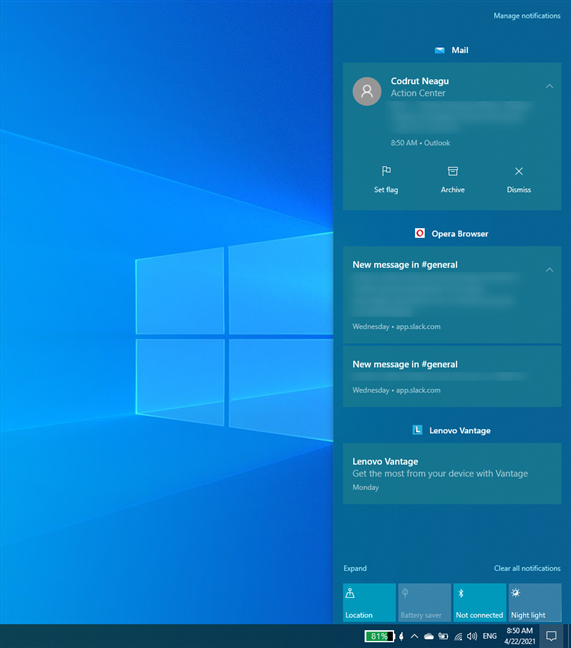Open the Wi-Fi network tray icon
The width and height of the screenshot is (571, 648).
[458, 636]
